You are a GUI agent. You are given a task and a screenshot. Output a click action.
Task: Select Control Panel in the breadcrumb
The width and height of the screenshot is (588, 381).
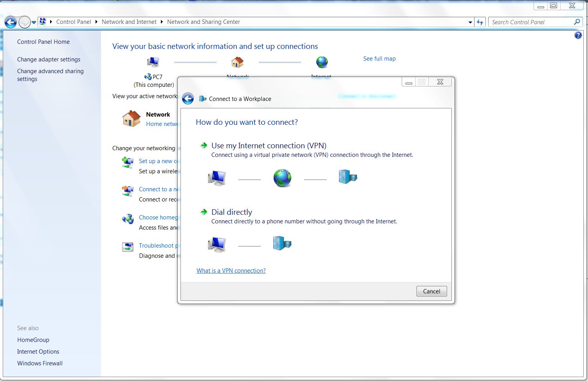[74, 22]
